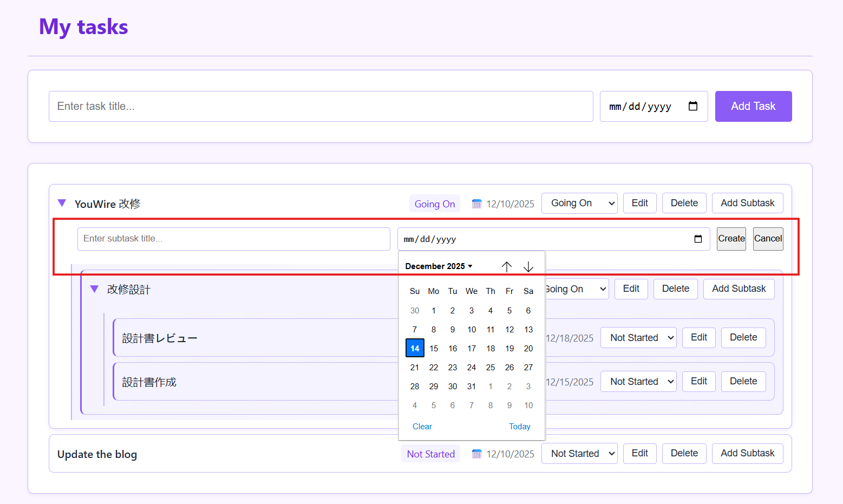843x504 pixels.
Task: Go to previous month with the up arrow
Action: point(506,266)
